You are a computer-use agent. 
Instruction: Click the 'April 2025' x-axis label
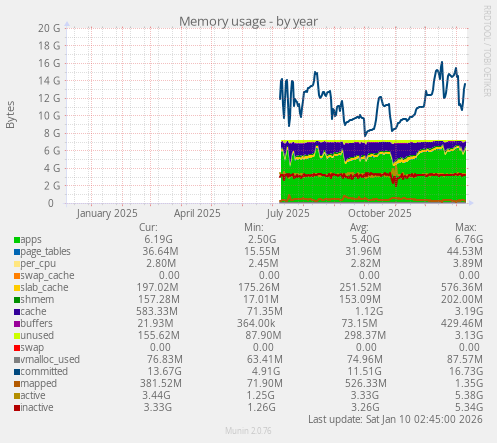pyautogui.click(x=197, y=213)
